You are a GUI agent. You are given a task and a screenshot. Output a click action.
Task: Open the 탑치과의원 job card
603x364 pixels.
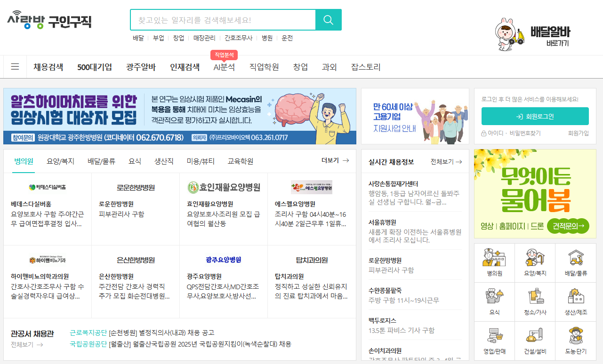click(x=312, y=282)
